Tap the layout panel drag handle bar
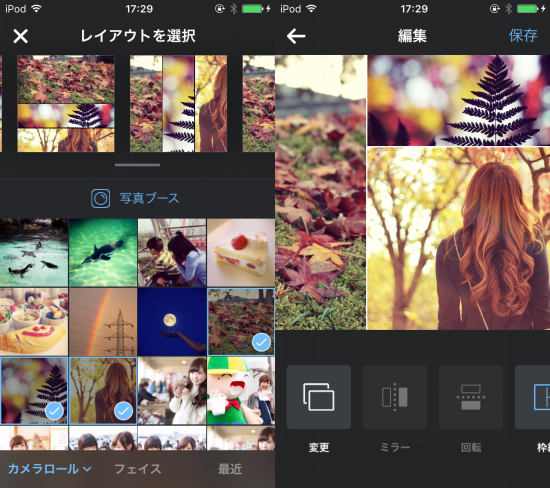Image resolution: width=550 pixels, height=488 pixels. [138, 165]
